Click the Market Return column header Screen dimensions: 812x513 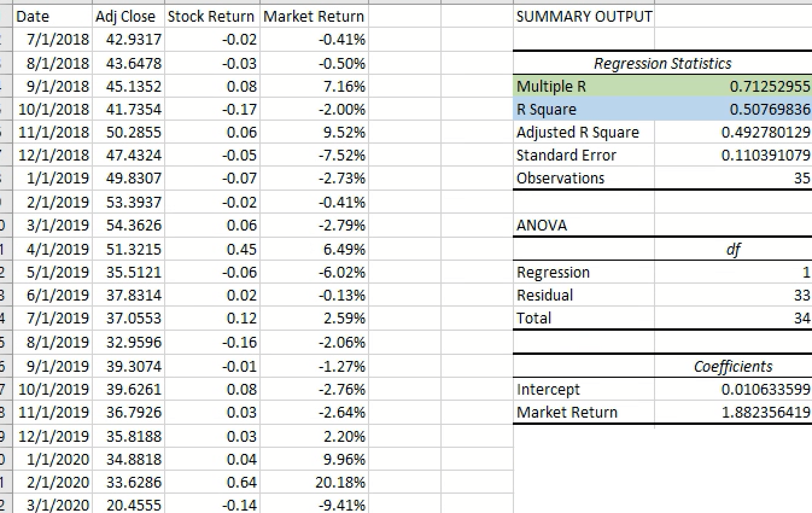coord(314,17)
